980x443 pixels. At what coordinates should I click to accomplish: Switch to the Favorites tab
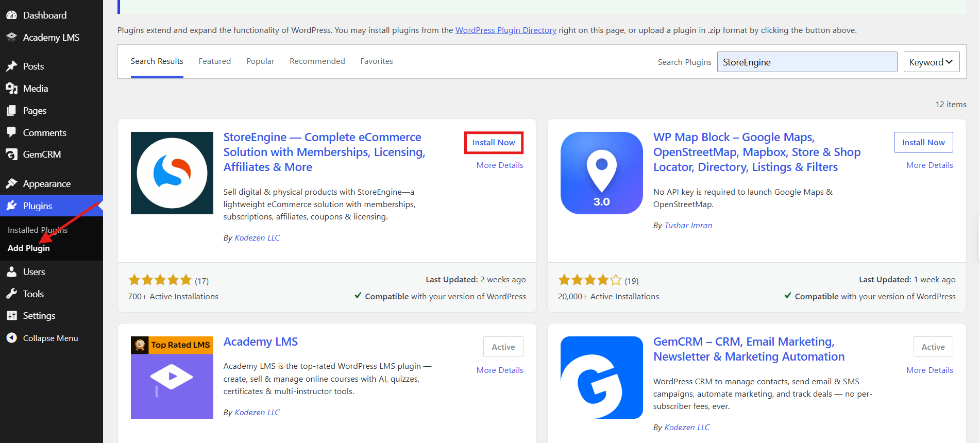pos(377,61)
